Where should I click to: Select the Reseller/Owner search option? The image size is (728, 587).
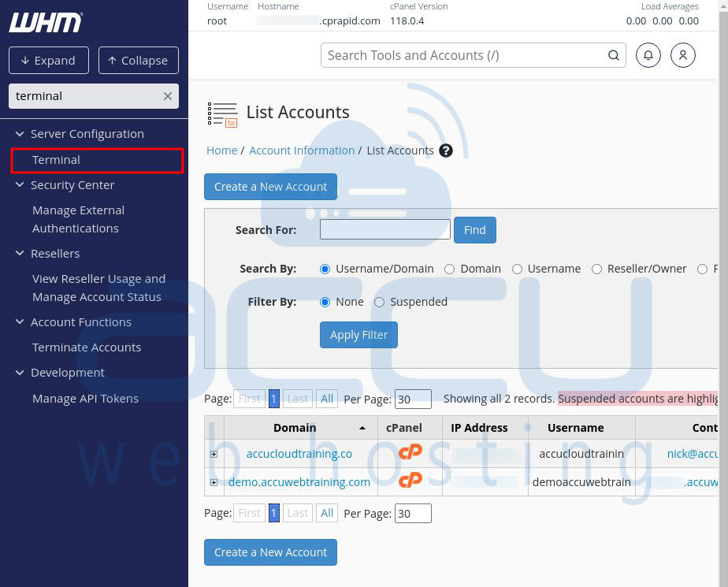(x=596, y=269)
